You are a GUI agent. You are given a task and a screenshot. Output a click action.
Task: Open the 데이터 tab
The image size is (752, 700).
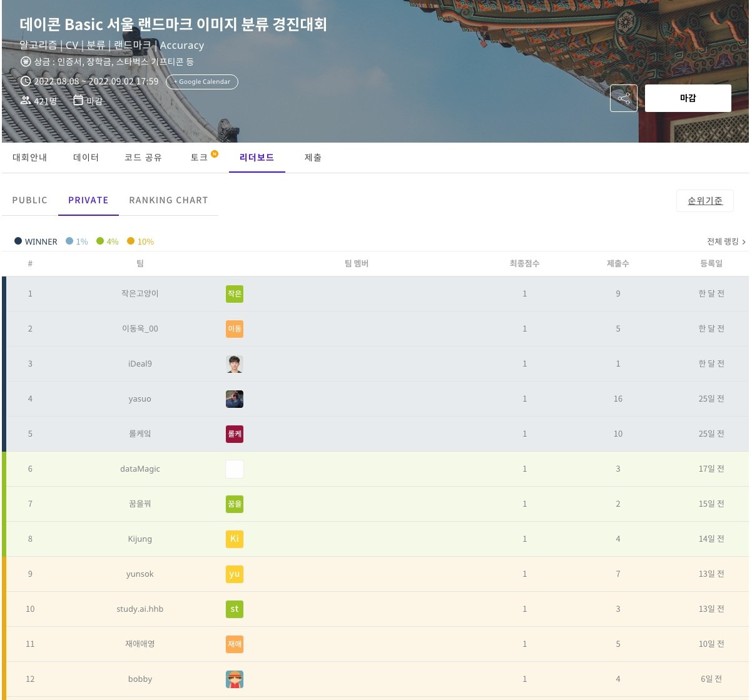tap(85, 157)
